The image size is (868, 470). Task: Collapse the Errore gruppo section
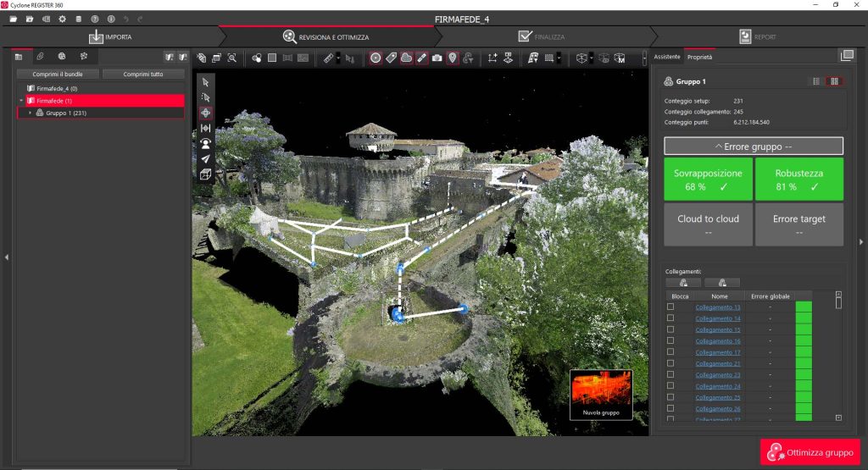(753, 147)
